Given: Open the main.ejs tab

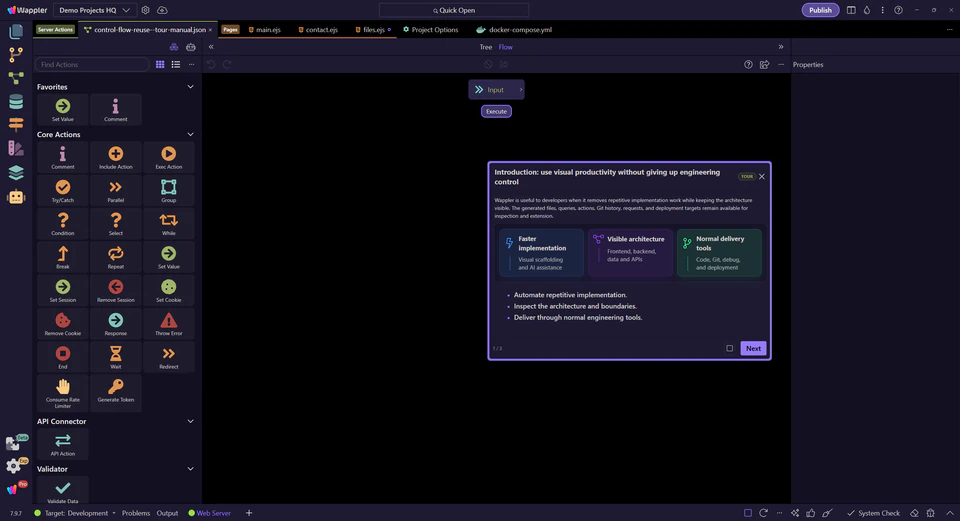Looking at the screenshot, I should click(x=264, y=29).
